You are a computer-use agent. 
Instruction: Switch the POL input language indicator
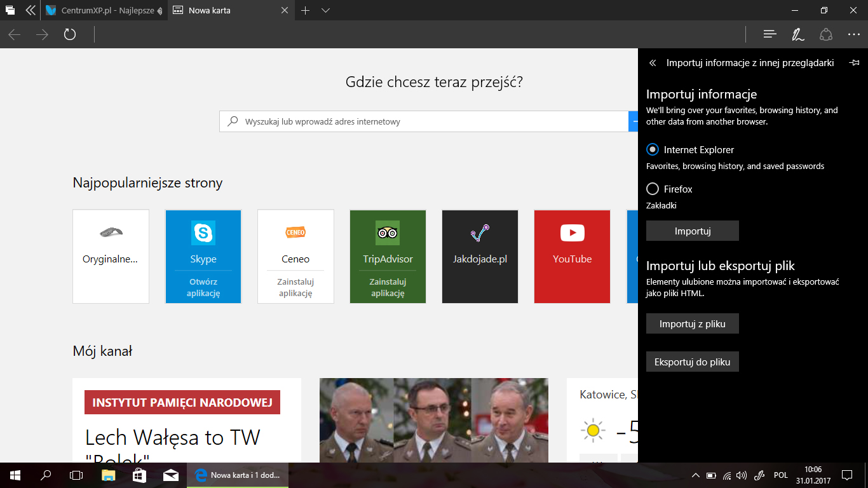coord(781,475)
